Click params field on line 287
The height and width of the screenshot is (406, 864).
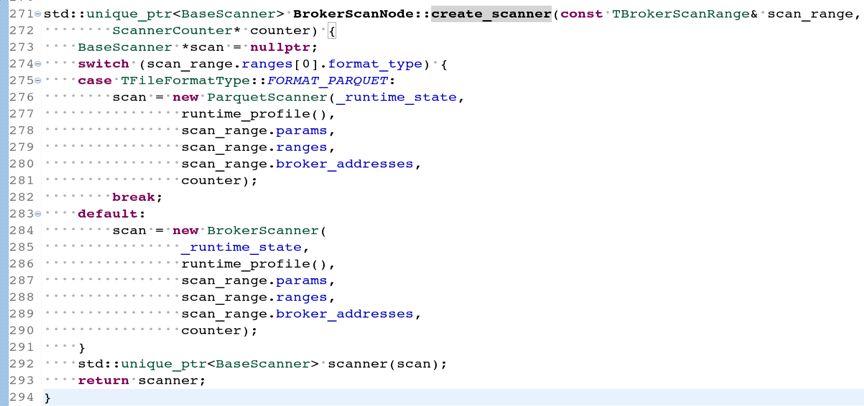[301, 280]
